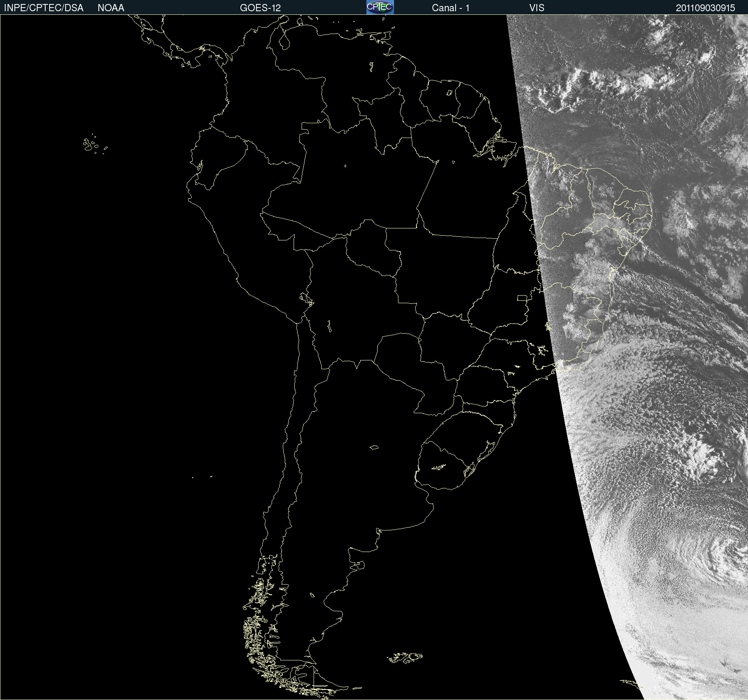
Task: Click the Canal - 1 channel label
Action: [451, 8]
